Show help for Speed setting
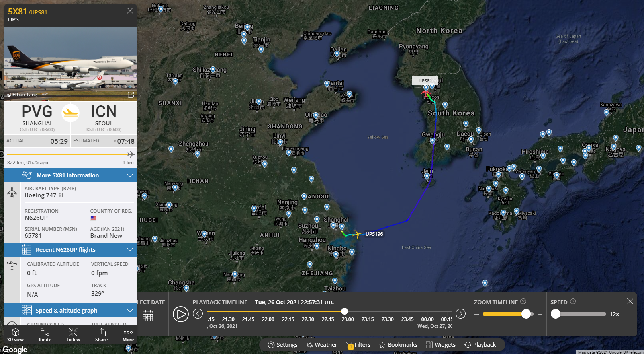 573,301
